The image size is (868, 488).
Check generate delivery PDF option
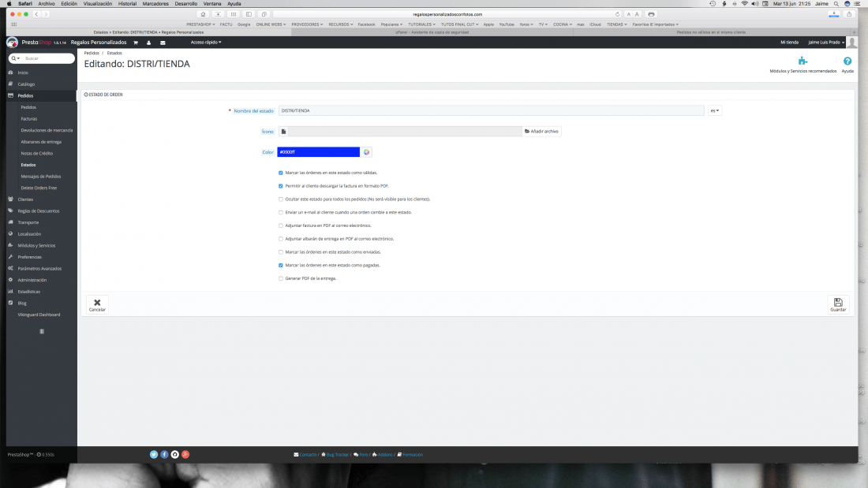point(281,279)
